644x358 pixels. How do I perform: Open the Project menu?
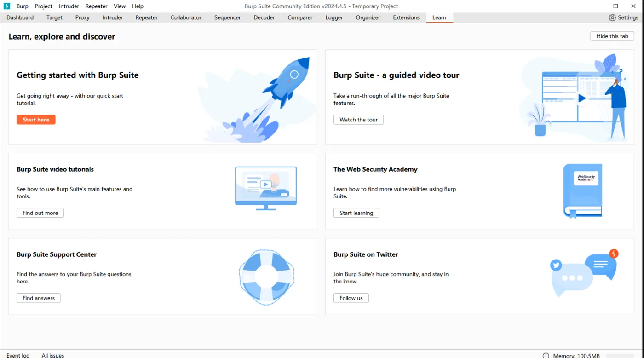(44, 6)
